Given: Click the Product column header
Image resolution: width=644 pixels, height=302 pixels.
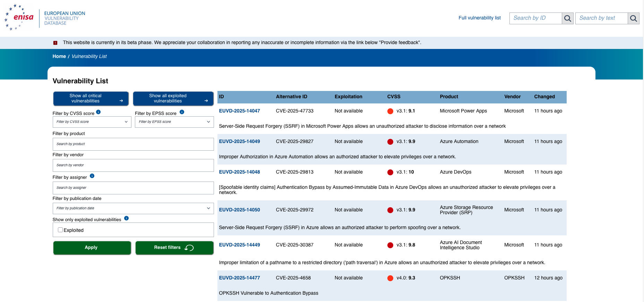Looking at the screenshot, I should 449,97.
